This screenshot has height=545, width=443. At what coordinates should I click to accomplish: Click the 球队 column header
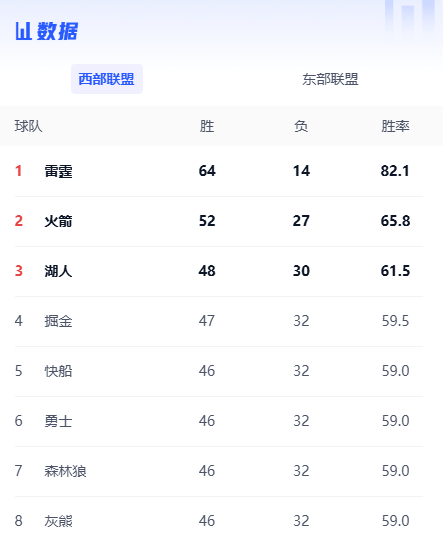click(x=28, y=126)
